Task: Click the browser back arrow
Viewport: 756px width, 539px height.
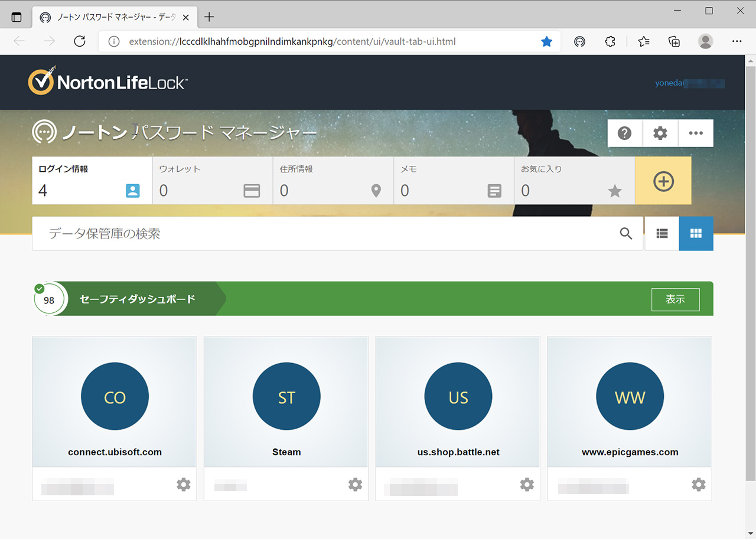Action: click(x=19, y=41)
